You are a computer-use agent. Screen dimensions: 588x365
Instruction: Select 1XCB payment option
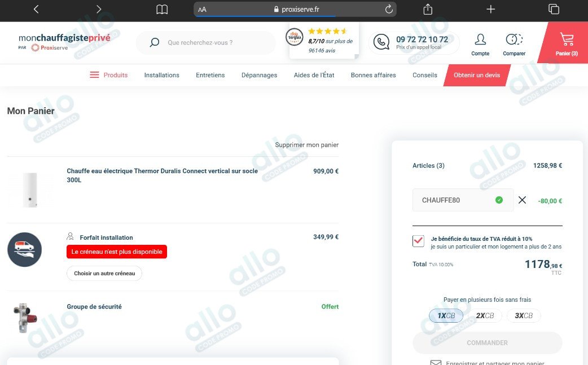[x=446, y=315]
